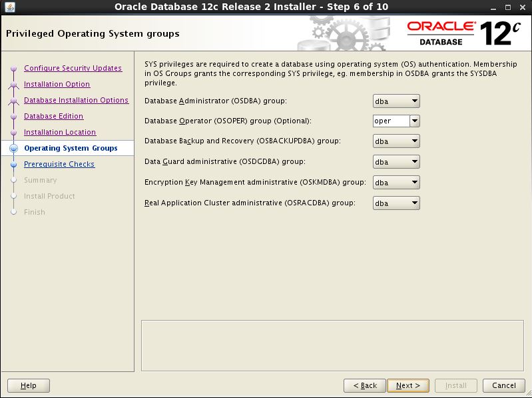This screenshot has height=398, width=532.
Task: Minimize the installer window
Action: pyautogui.click(x=493, y=7)
